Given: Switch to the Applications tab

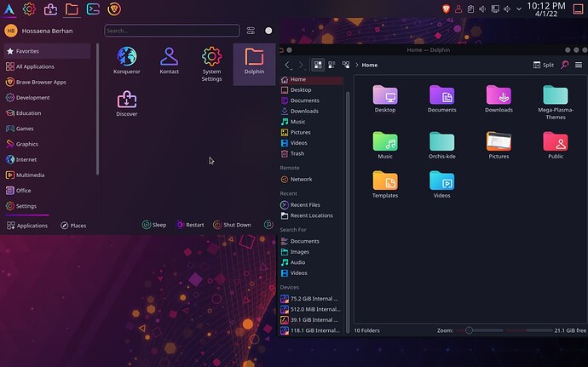Looking at the screenshot, I should pos(27,226).
